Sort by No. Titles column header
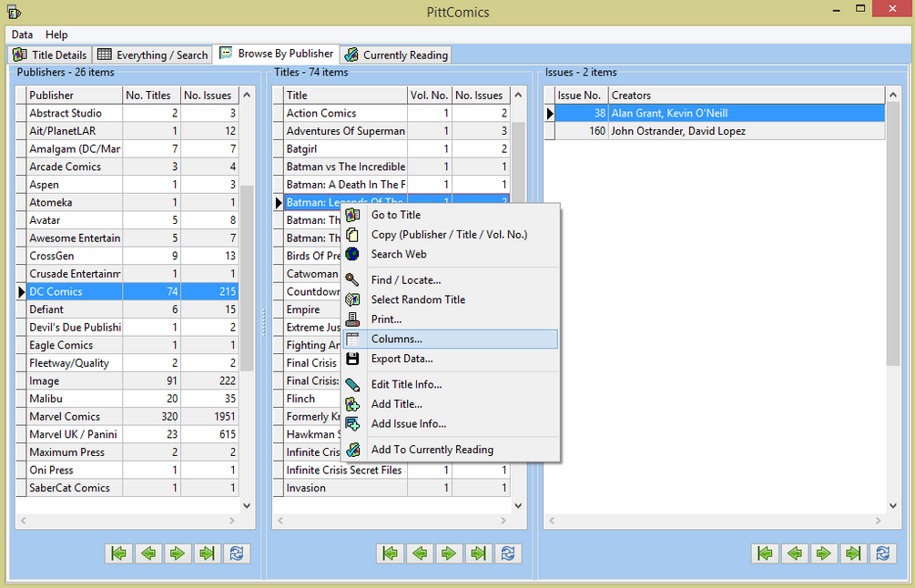This screenshot has width=915, height=588. click(x=152, y=95)
